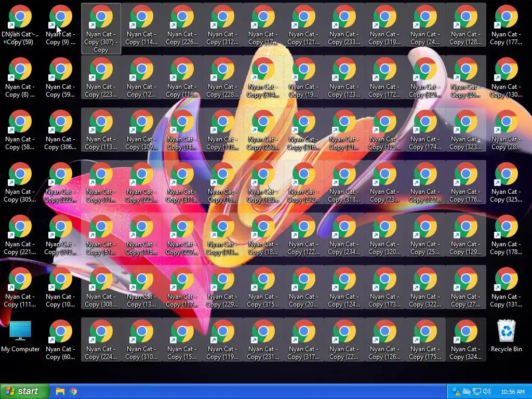Select Nyan Cat Copy (234... shortcut

[x=344, y=235]
